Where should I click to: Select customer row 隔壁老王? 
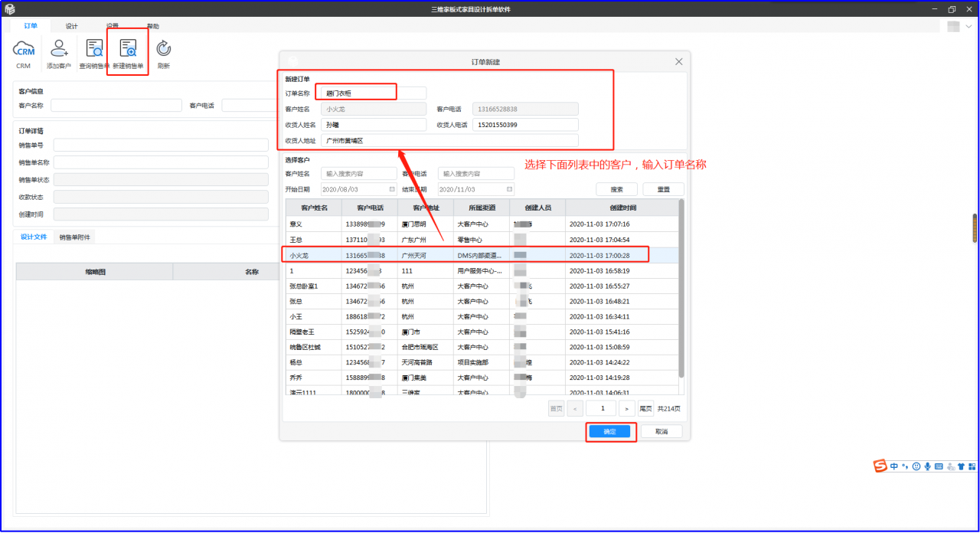point(481,332)
